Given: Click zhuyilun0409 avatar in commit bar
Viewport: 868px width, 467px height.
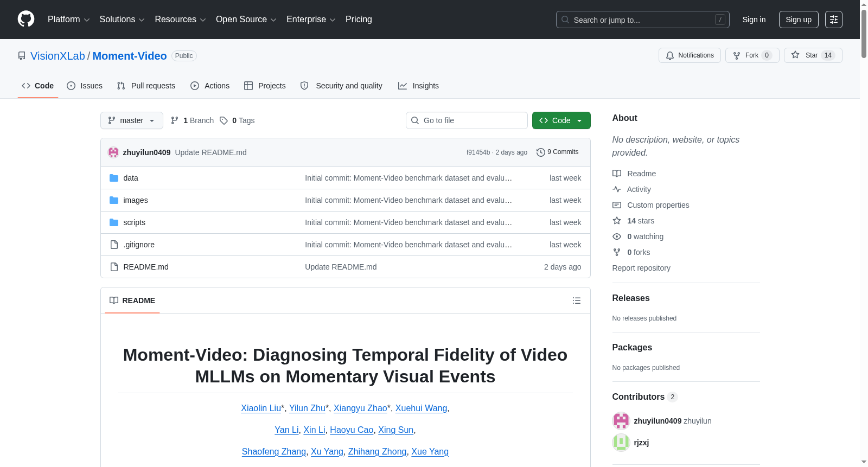Looking at the screenshot, I should point(113,152).
